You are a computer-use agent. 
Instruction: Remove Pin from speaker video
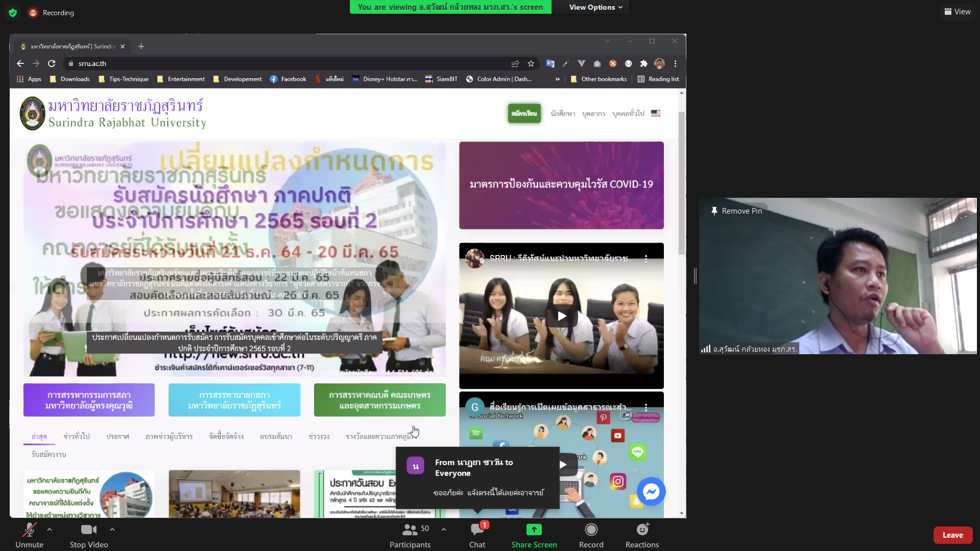pos(736,211)
